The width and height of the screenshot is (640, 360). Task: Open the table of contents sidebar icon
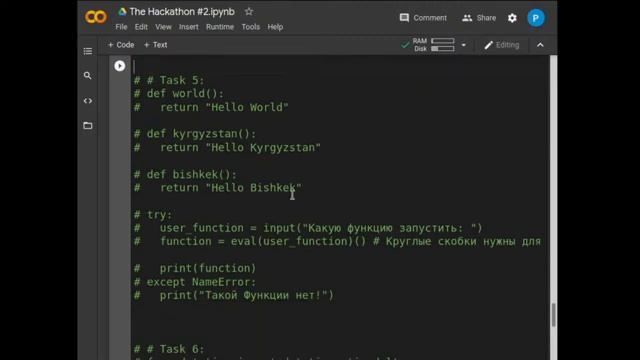pos(88,51)
